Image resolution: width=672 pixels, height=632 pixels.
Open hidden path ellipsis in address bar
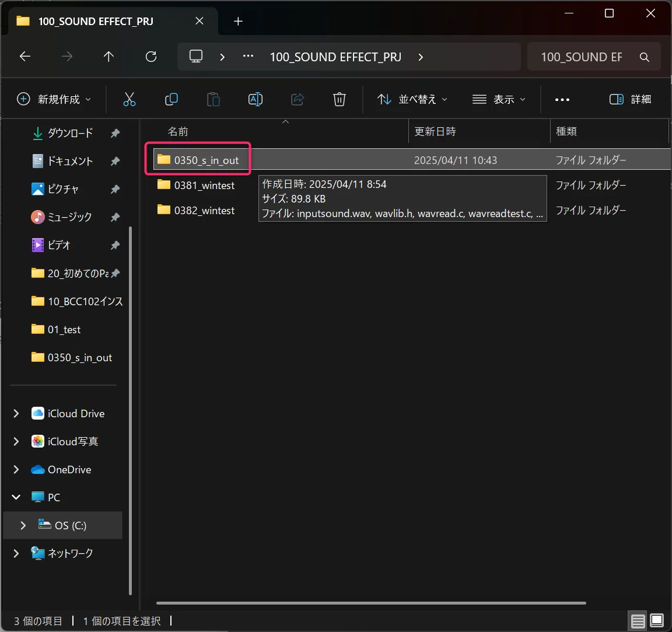pyautogui.click(x=248, y=56)
